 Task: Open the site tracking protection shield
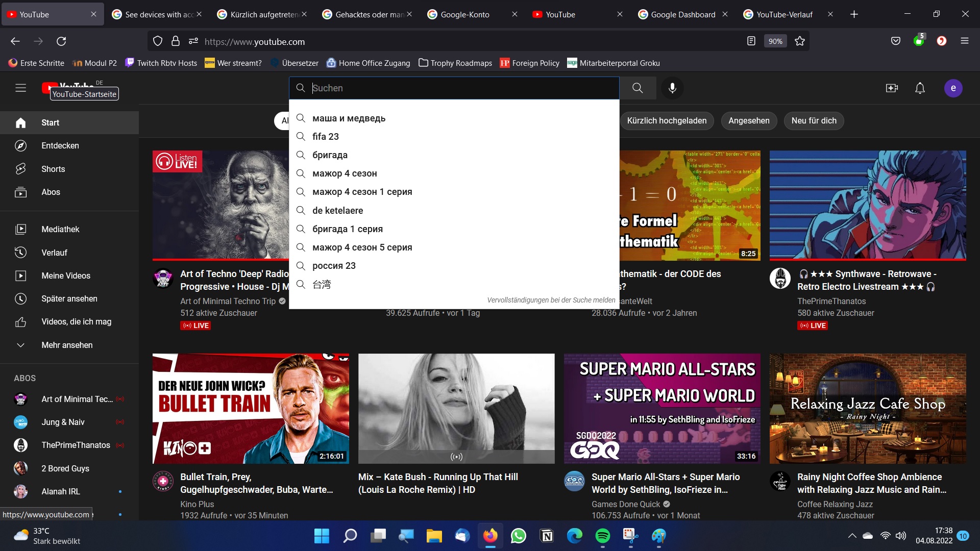pyautogui.click(x=158, y=41)
